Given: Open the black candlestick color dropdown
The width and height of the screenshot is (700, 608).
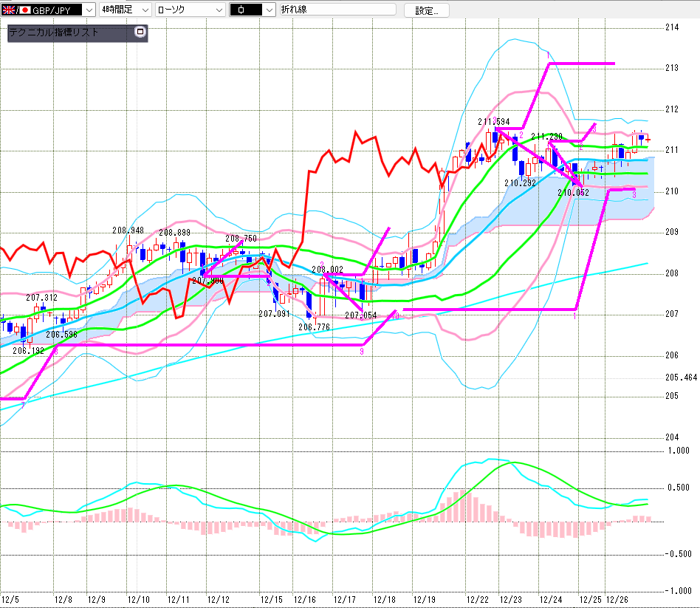Looking at the screenshot, I should tap(267, 10).
